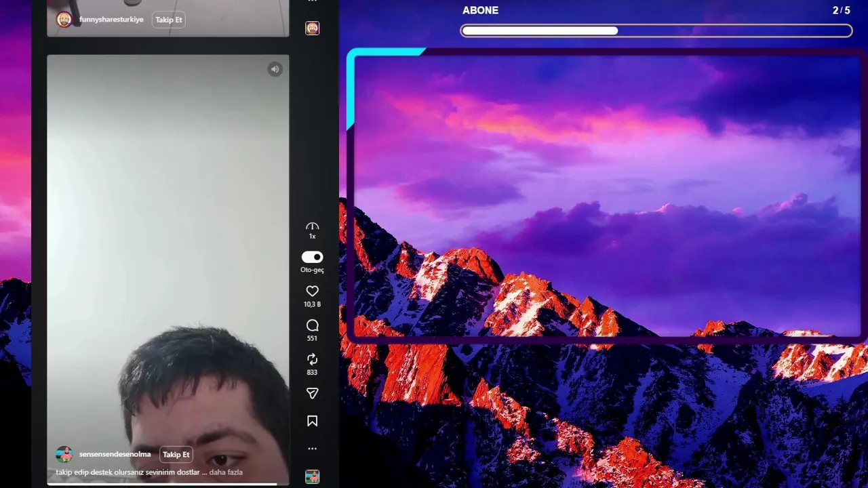Share the video with the paper plane icon

tap(312, 394)
